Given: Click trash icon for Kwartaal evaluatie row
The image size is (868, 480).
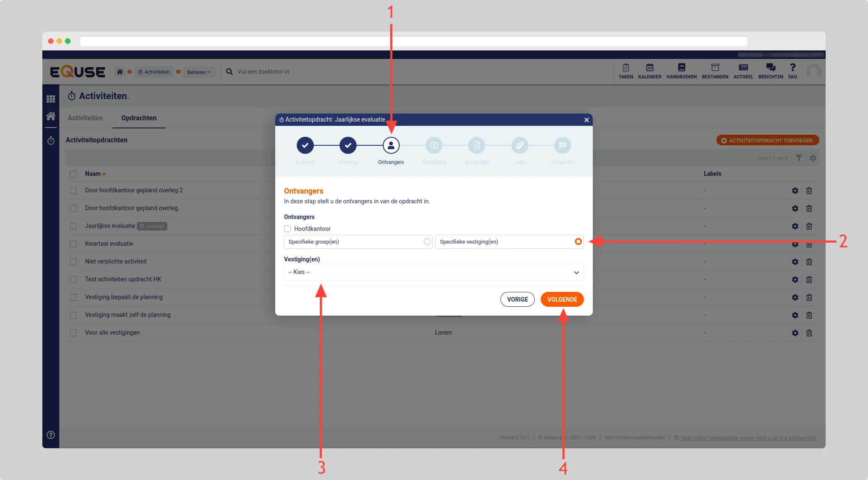Looking at the screenshot, I should (809, 244).
